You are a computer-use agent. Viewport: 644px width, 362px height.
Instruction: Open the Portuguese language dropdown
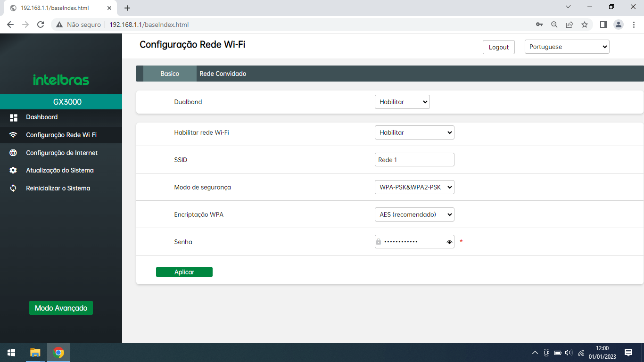click(x=567, y=47)
